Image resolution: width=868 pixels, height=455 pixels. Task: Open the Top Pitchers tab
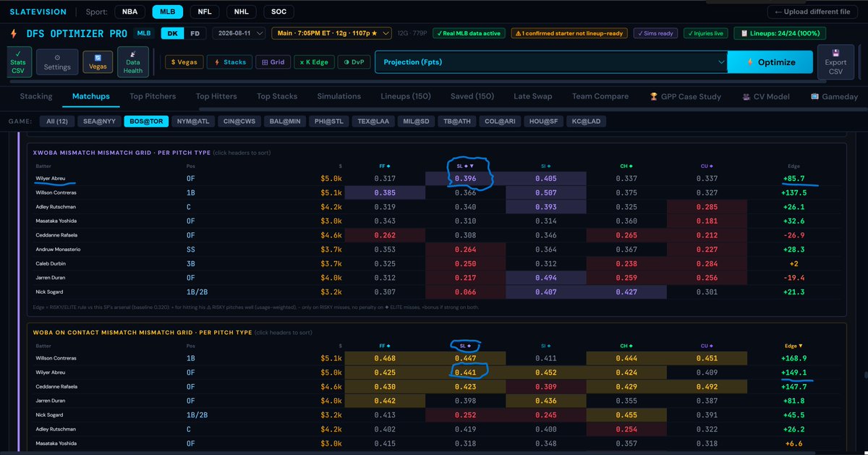(153, 96)
